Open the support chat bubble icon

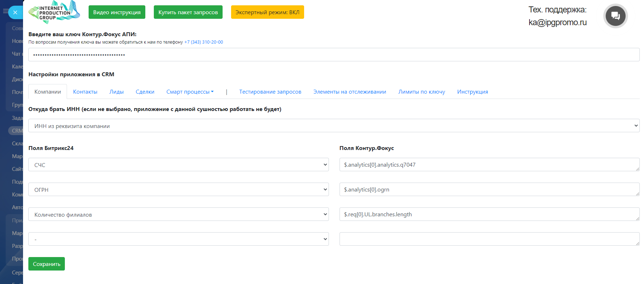(x=615, y=16)
